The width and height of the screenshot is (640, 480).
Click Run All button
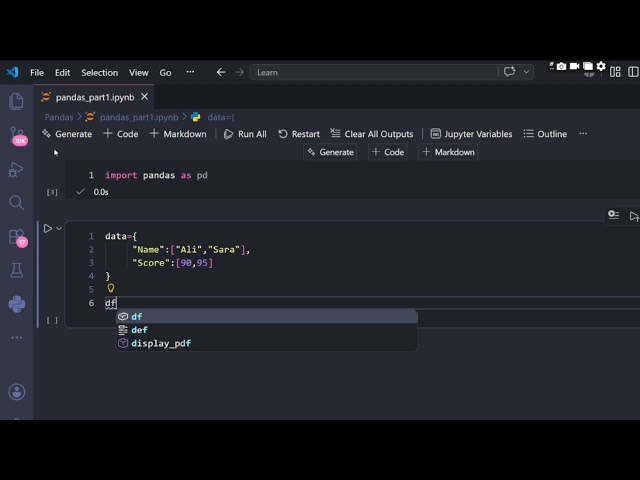pos(245,134)
